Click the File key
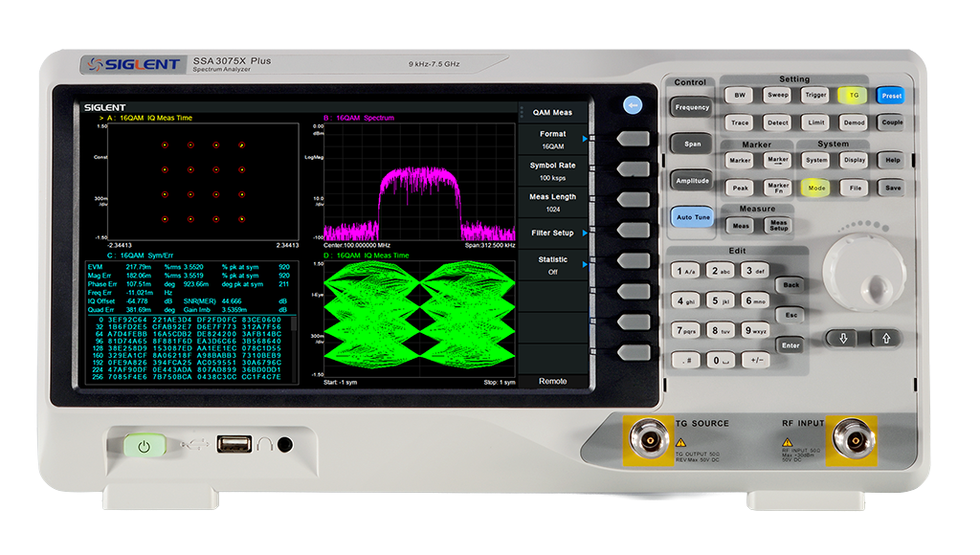Viewport: 980px width, 555px height. pos(855,188)
